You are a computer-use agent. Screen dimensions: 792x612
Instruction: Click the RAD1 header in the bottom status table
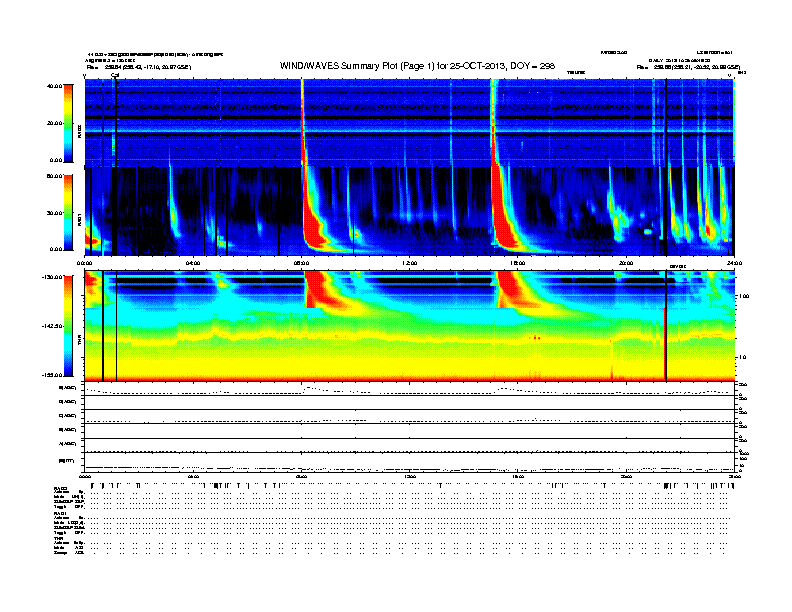60,513
